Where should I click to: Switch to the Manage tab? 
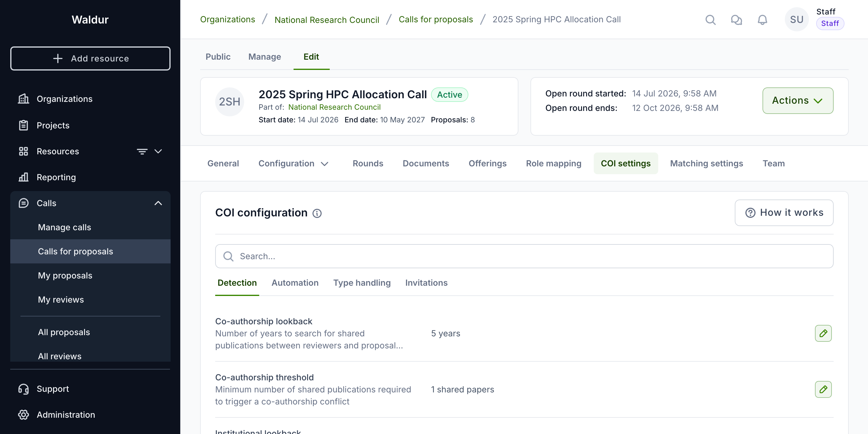click(x=265, y=57)
